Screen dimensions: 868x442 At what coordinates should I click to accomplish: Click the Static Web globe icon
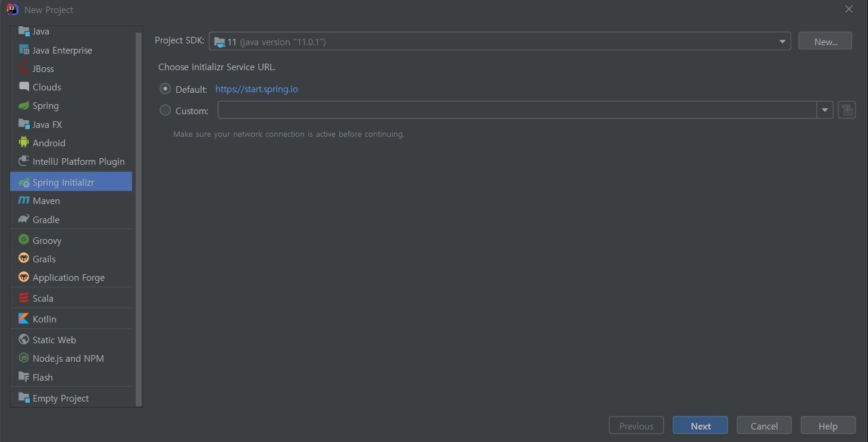(x=24, y=340)
